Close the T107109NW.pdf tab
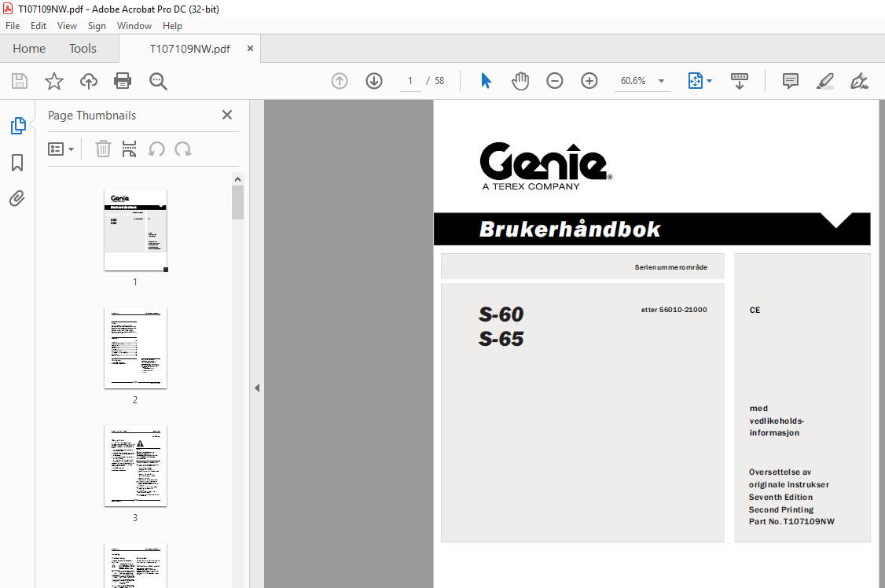The height and width of the screenshot is (588, 885). (x=250, y=49)
